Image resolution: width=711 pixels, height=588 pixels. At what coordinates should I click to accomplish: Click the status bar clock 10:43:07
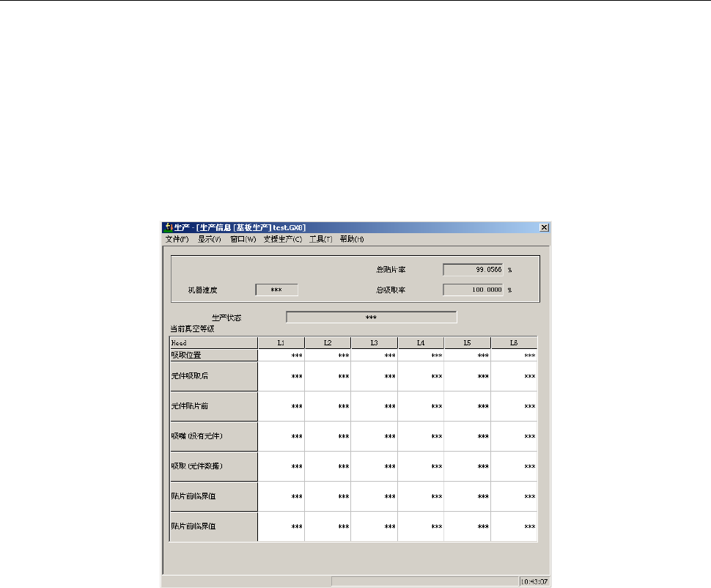[534, 581]
